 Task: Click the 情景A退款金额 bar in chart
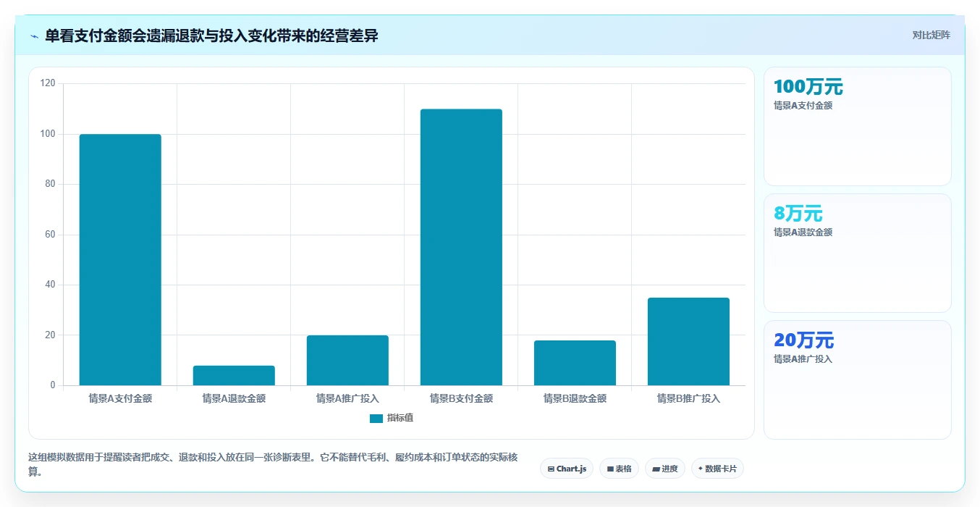tap(234, 376)
